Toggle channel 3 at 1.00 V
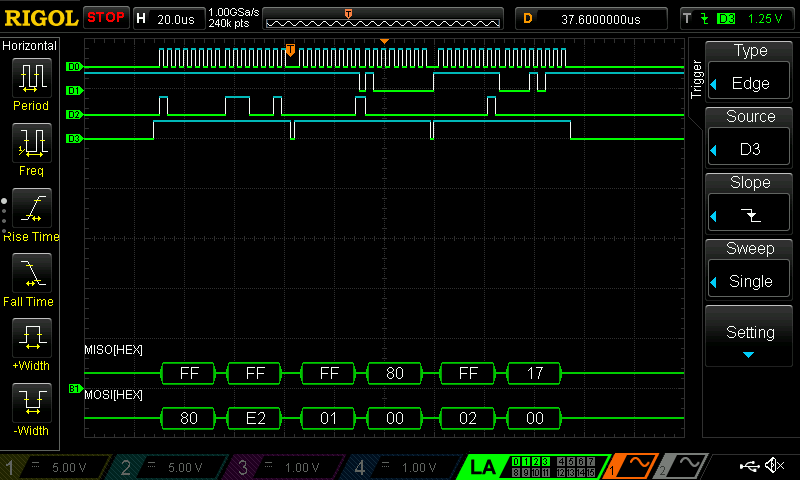 tap(287, 466)
